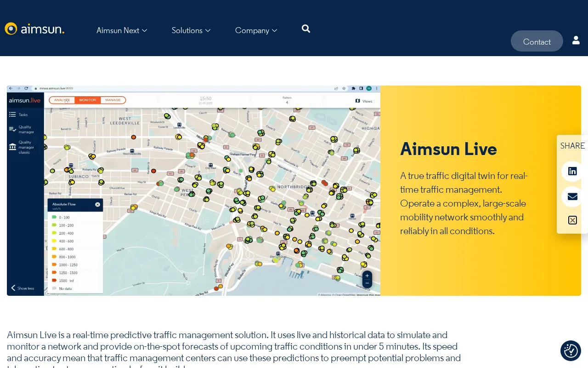588x368 pixels.
Task: Expand the Solutions menu
Action: [x=191, y=30]
